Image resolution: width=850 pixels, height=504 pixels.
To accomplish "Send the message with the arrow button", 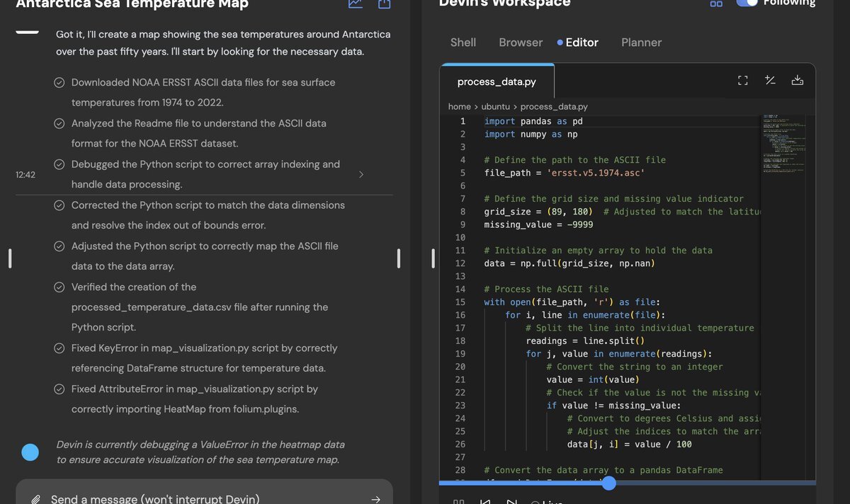I will click(x=376, y=498).
